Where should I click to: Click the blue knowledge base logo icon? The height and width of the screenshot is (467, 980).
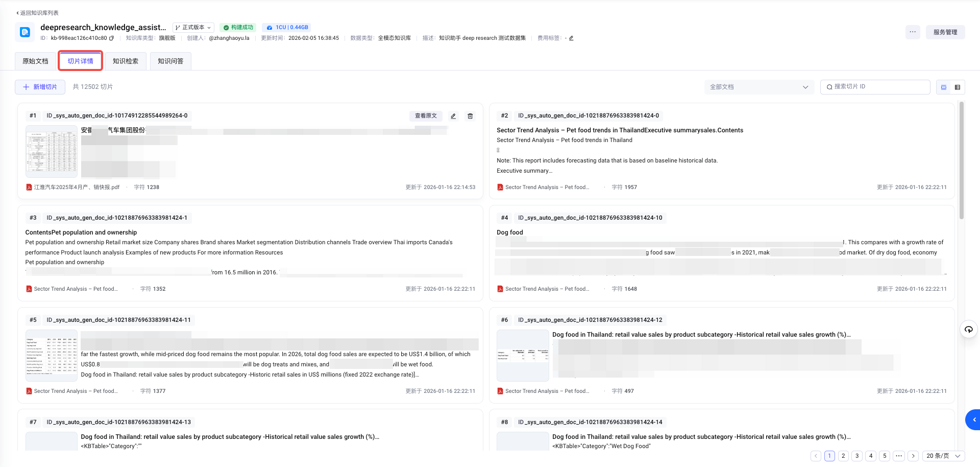coord(25,32)
